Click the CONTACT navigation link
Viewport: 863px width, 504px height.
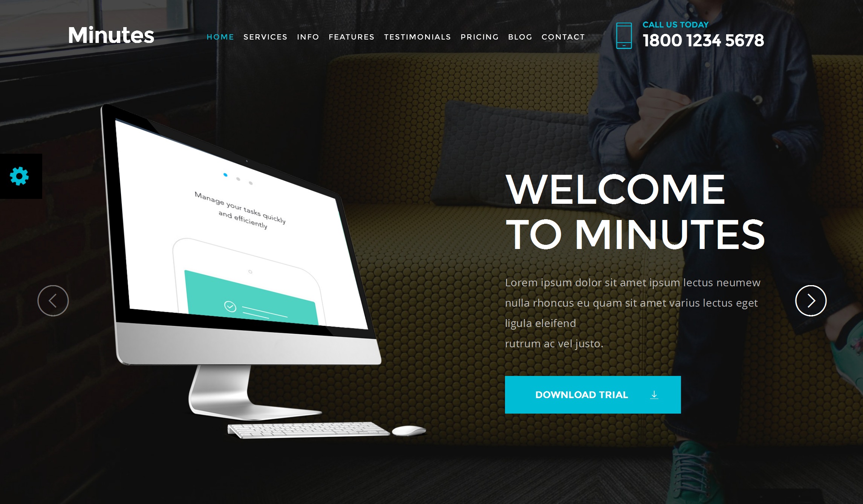click(563, 37)
